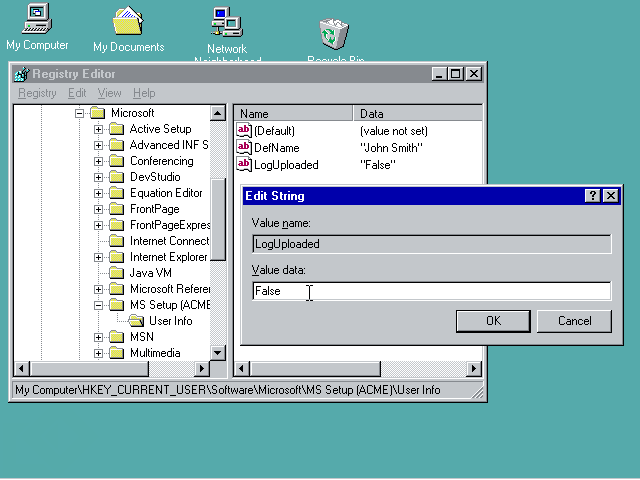The image size is (640, 480).
Task: Click the tree pane vertical scroll thumb
Action: click(218, 219)
